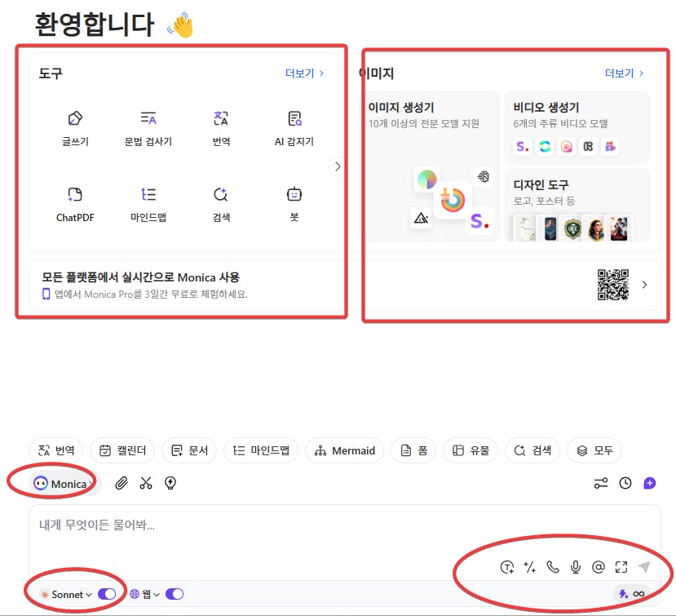Click the text enhance T icon
The image size is (676, 616).
point(507,567)
